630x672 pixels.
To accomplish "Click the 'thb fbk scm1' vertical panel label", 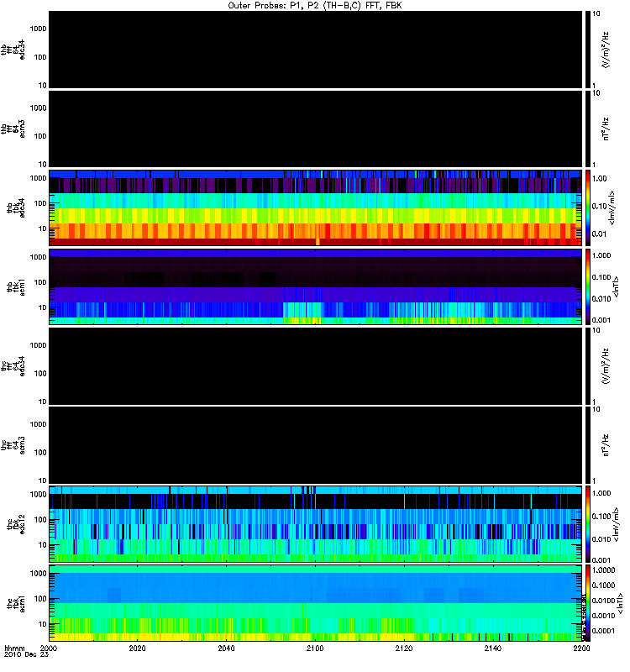I will click(16, 287).
